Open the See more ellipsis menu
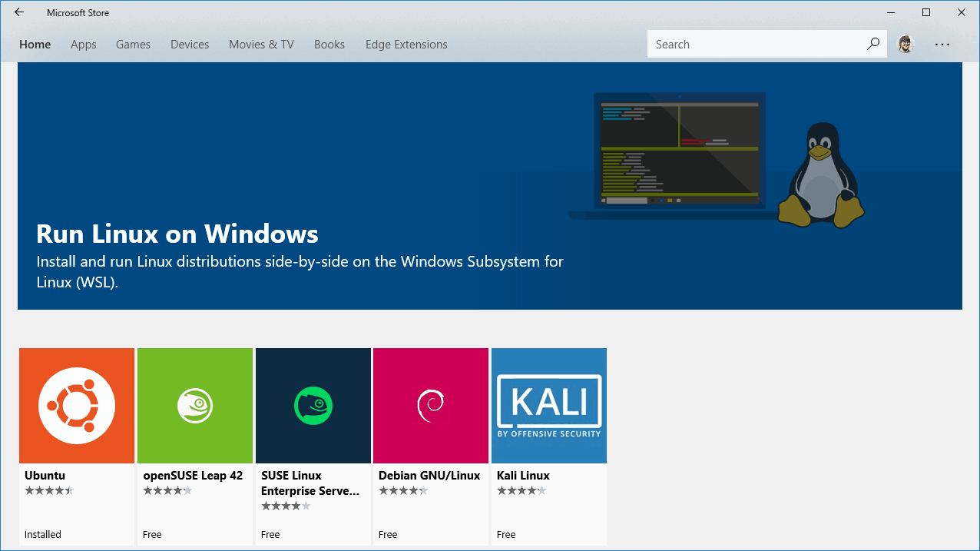The image size is (980, 551). tap(942, 45)
